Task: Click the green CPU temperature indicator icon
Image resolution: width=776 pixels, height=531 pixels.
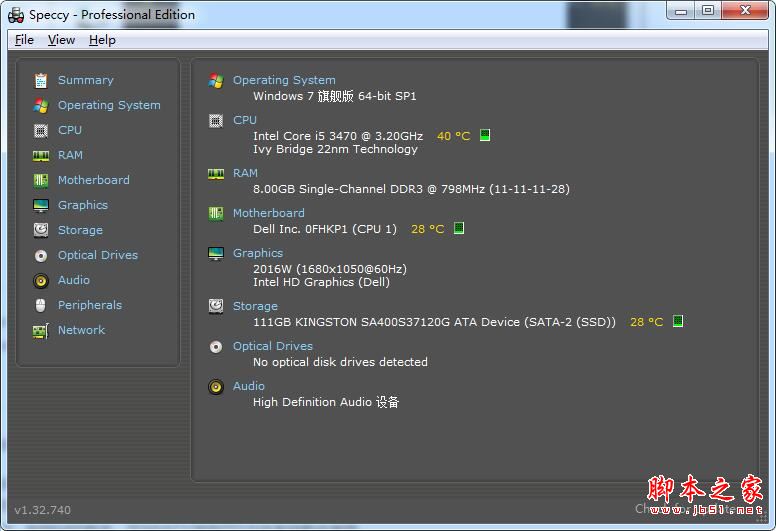Action: (485, 135)
